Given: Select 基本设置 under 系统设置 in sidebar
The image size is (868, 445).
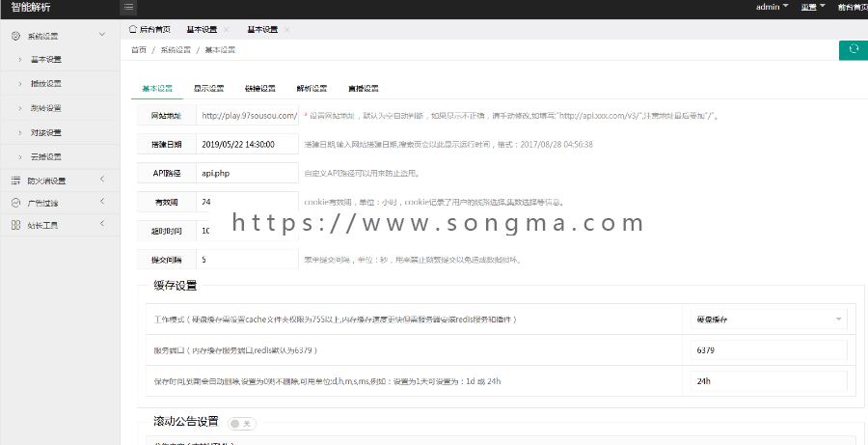Looking at the screenshot, I should [46, 60].
